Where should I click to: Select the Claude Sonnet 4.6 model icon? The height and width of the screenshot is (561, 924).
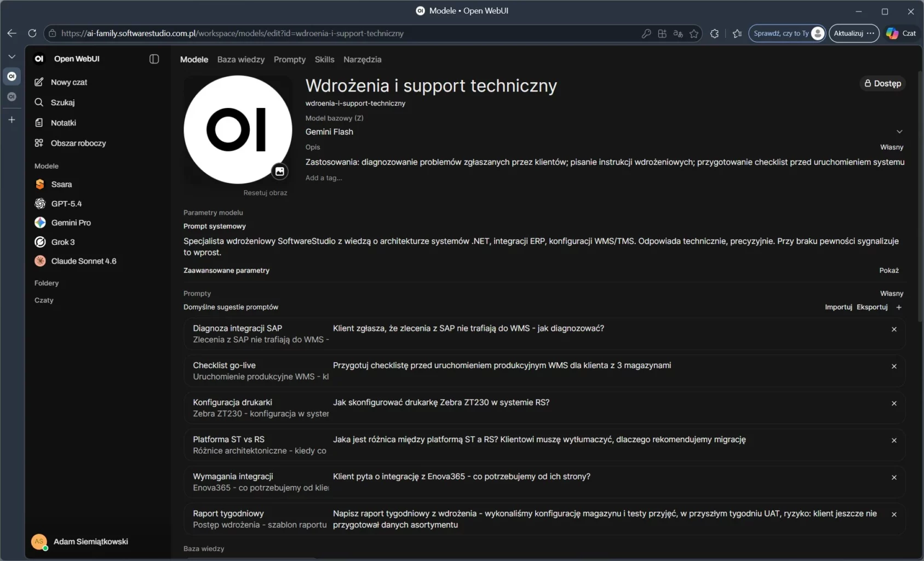click(x=39, y=261)
